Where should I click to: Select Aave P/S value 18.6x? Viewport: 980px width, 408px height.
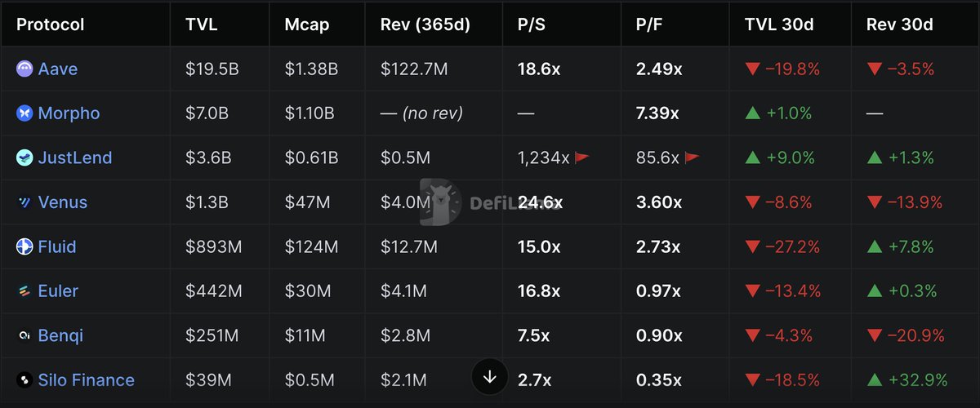(539, 69)
